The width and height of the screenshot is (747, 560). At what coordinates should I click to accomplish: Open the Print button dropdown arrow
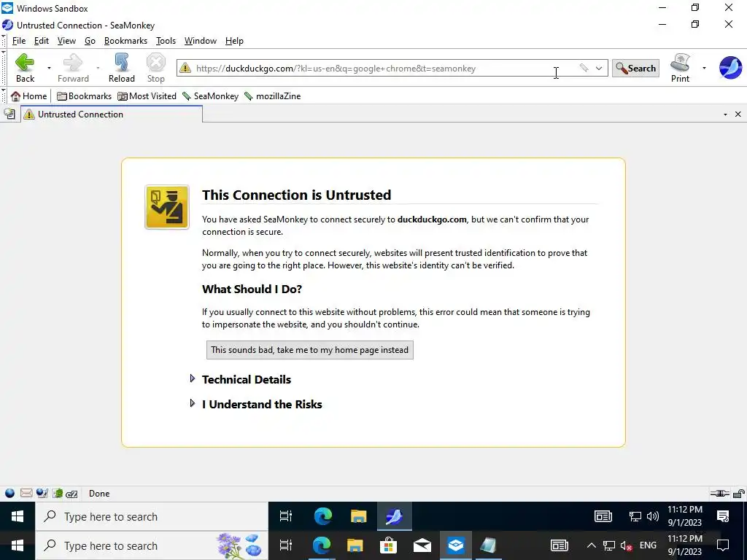click(704, 68)
